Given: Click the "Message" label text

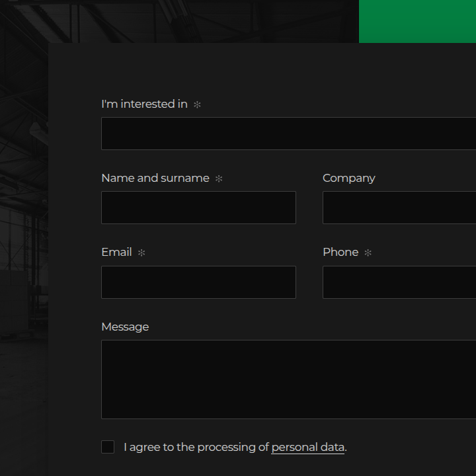Looking at the screenshot, I should (x=125, y=327).
